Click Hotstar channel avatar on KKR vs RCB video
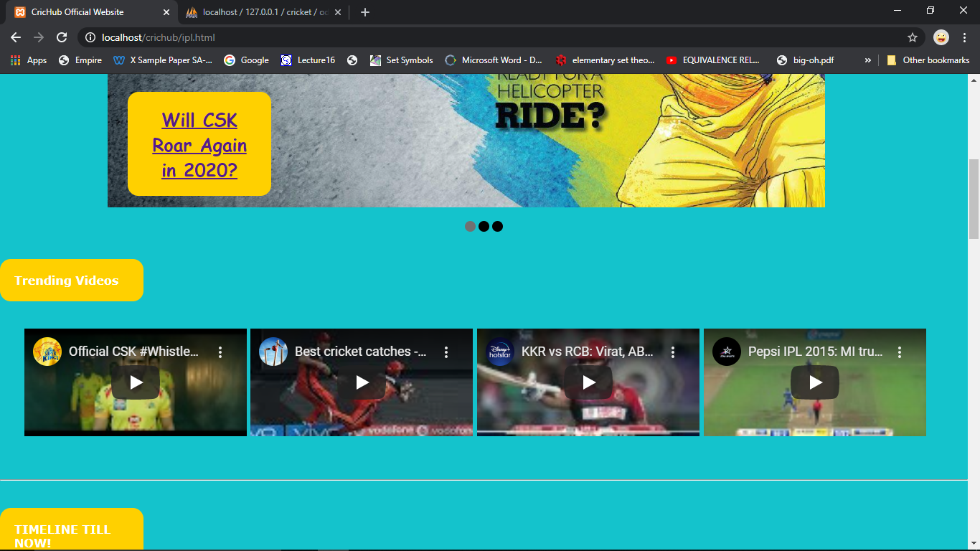 pyautogui.click(x=500, y=352)
